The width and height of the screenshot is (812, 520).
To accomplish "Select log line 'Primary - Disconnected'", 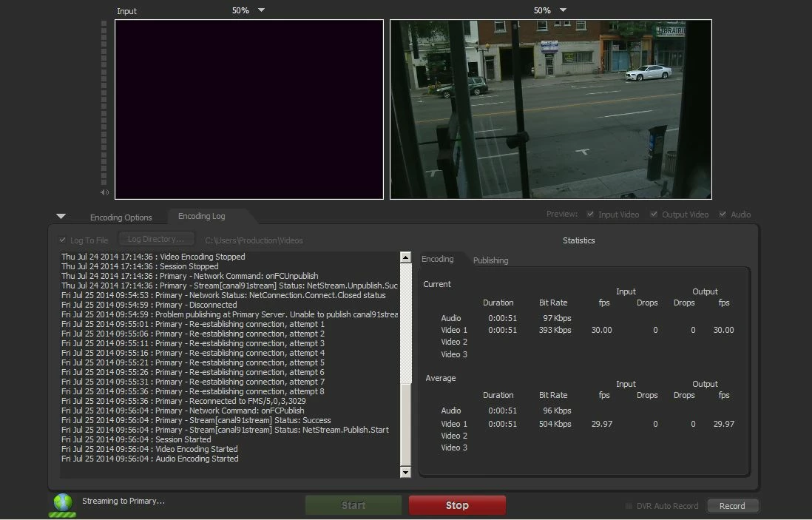I will click(149, 305).
